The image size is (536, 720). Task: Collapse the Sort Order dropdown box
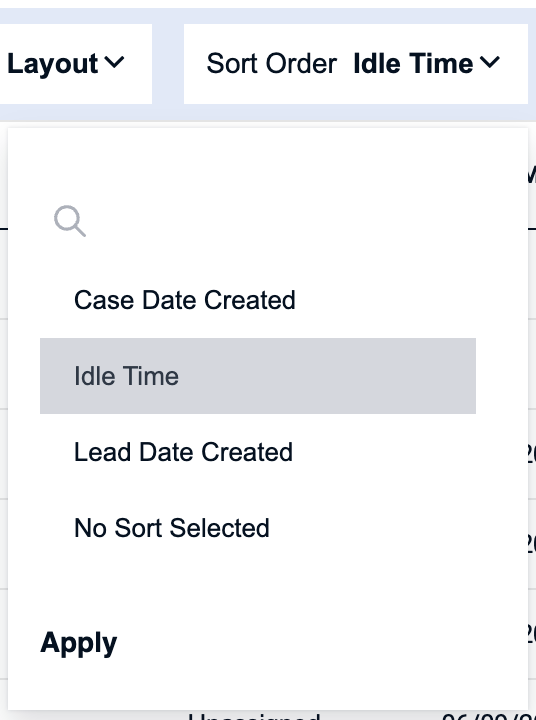tap(355, 63)
